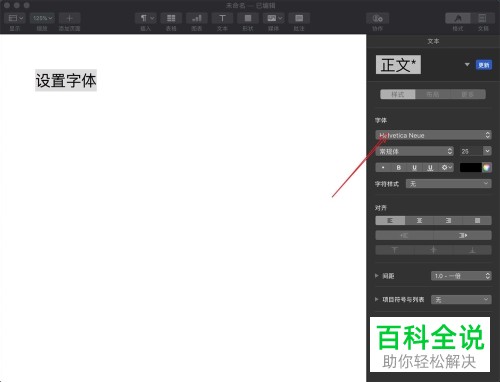500x382 pixels.
Task: Switch to the More (更多) tab
Action: 468,94
